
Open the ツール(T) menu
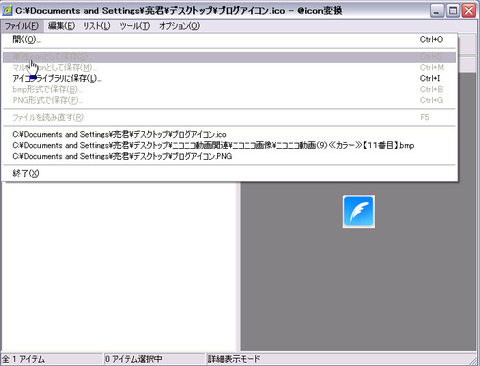pyautogui.click(x=135, y=26)
